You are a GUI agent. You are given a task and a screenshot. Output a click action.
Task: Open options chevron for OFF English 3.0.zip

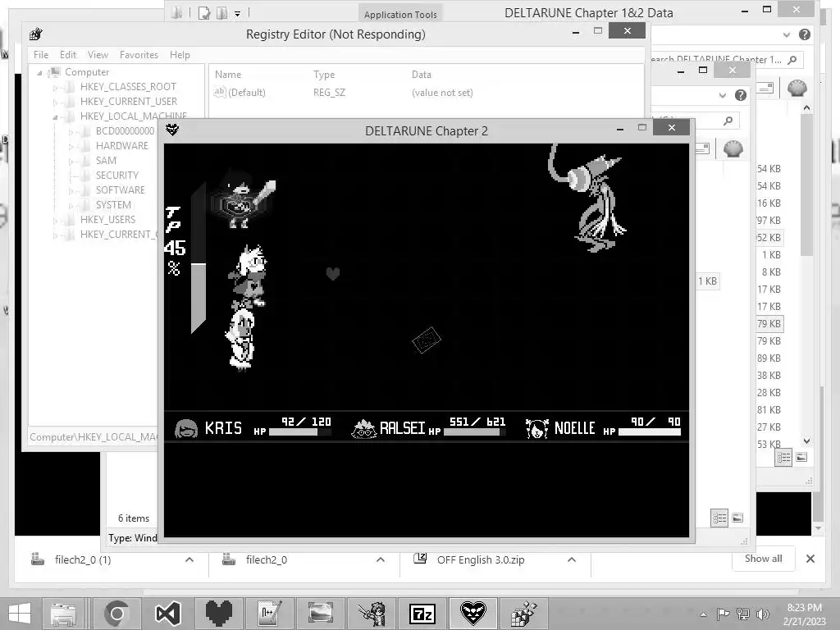pos(572,559)
